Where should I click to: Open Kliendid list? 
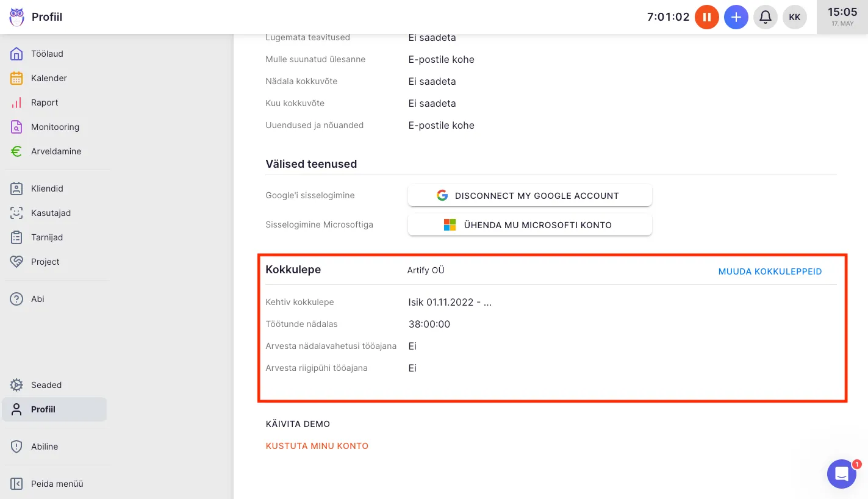pos(47,188)
